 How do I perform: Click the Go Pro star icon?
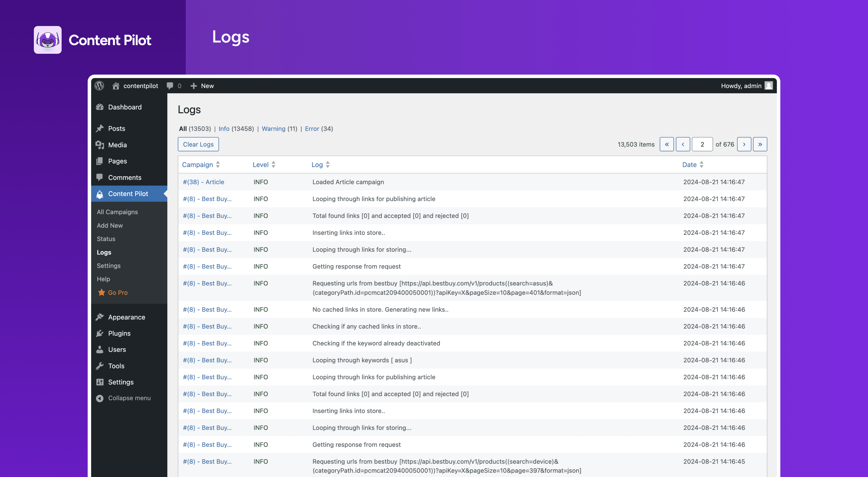(x=101, y=292)
